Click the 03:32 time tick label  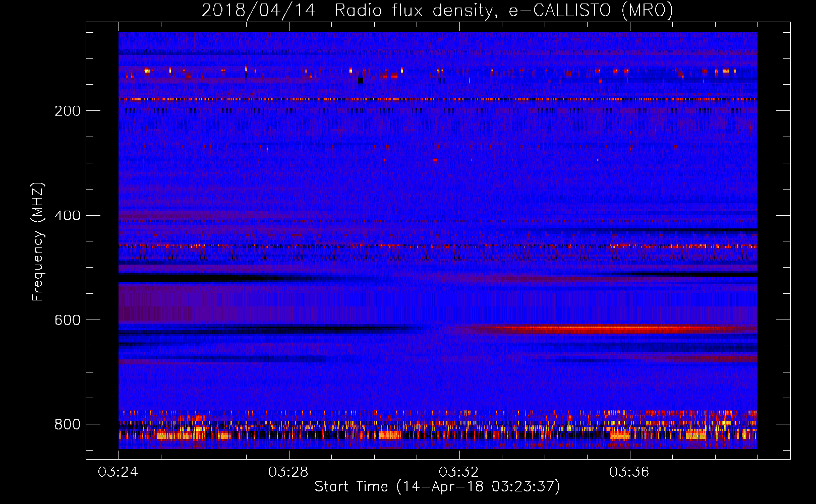tap(459, 472)
